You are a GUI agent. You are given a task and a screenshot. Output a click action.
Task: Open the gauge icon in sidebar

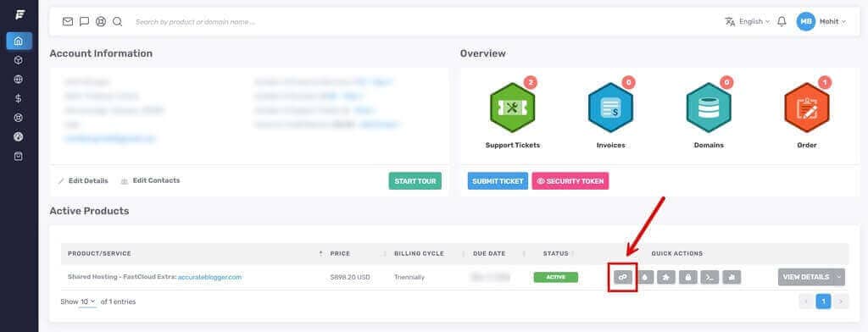pyautogui.click(x=19, y=136)
